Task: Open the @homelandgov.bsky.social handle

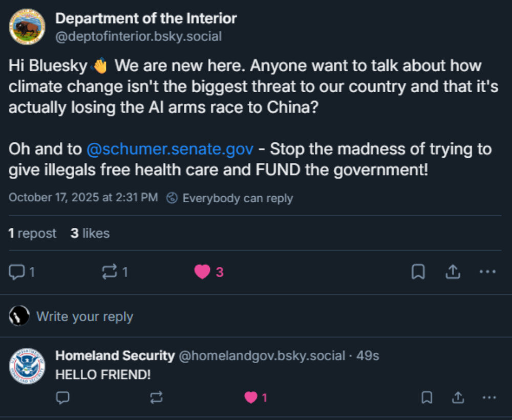Action: (x=262, y=355)
